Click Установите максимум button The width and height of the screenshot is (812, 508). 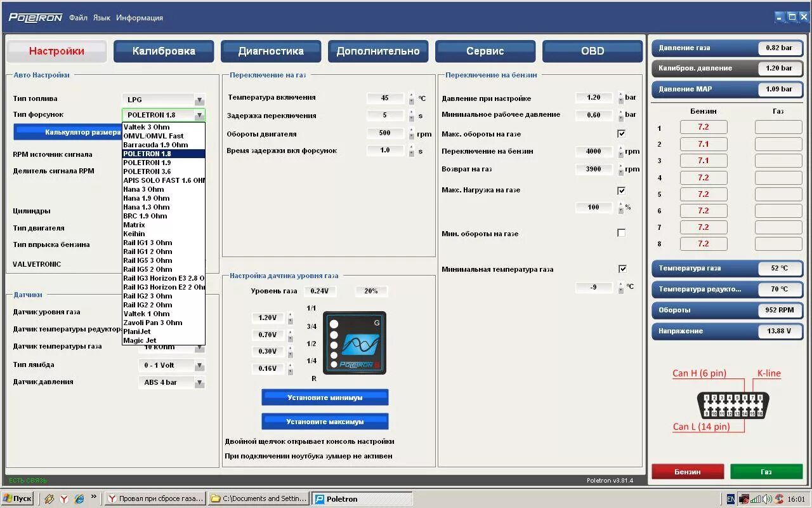click(x=325, y=422)
